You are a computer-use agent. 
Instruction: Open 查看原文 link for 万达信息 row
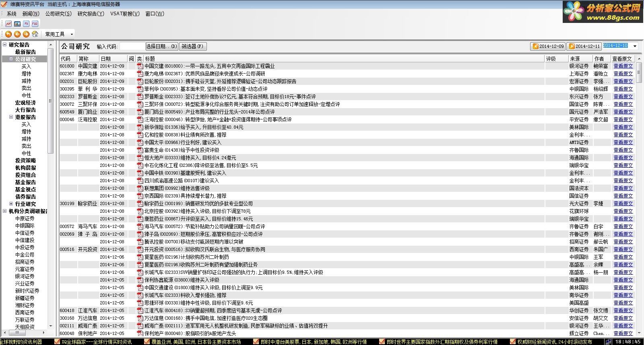pyautogui.click(x=623, y=318)
